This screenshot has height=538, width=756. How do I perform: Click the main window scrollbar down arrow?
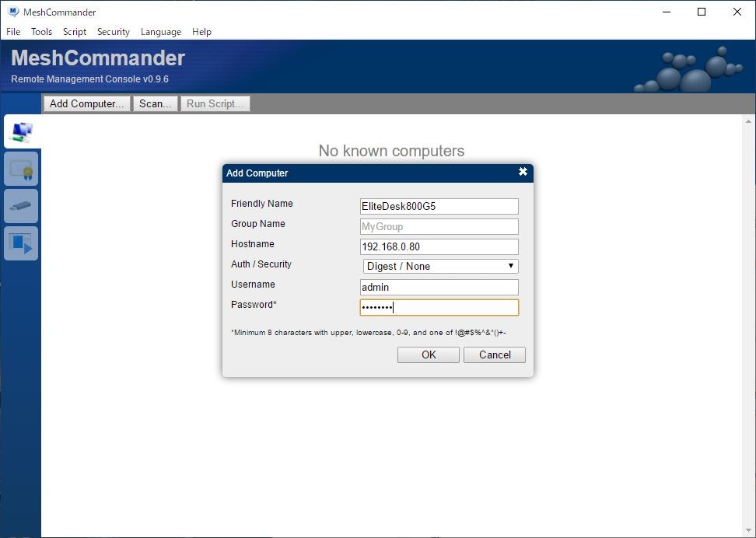(x=748, y=530)
